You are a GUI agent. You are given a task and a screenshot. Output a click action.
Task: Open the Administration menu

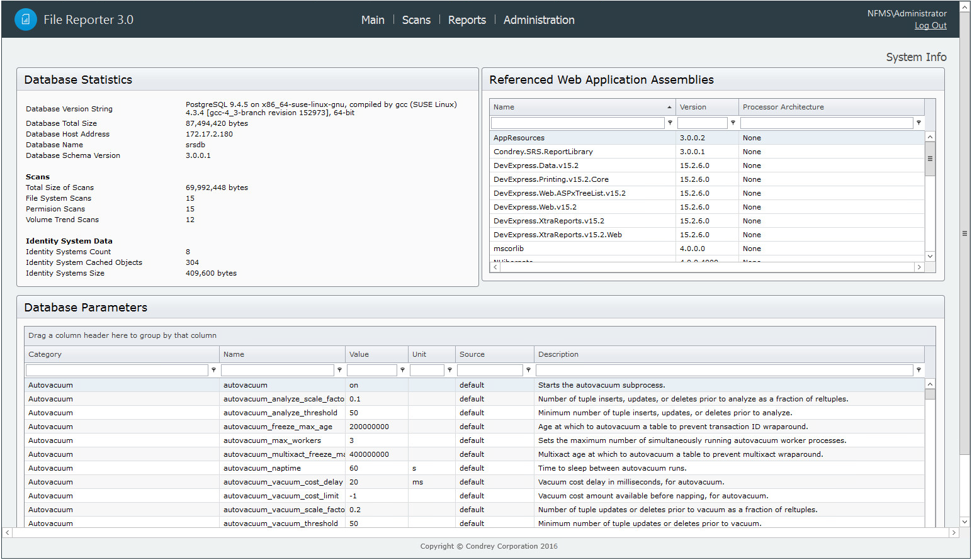[x=539, y=20]
